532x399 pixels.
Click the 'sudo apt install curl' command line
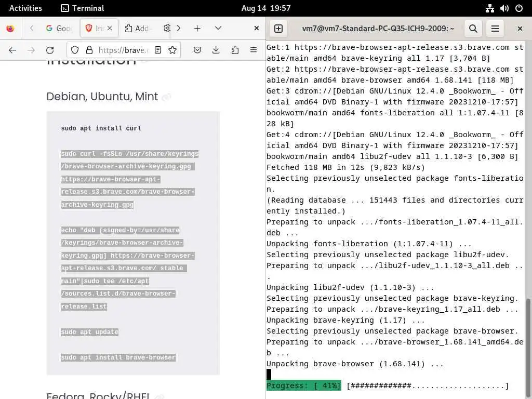tap(101, 128)
